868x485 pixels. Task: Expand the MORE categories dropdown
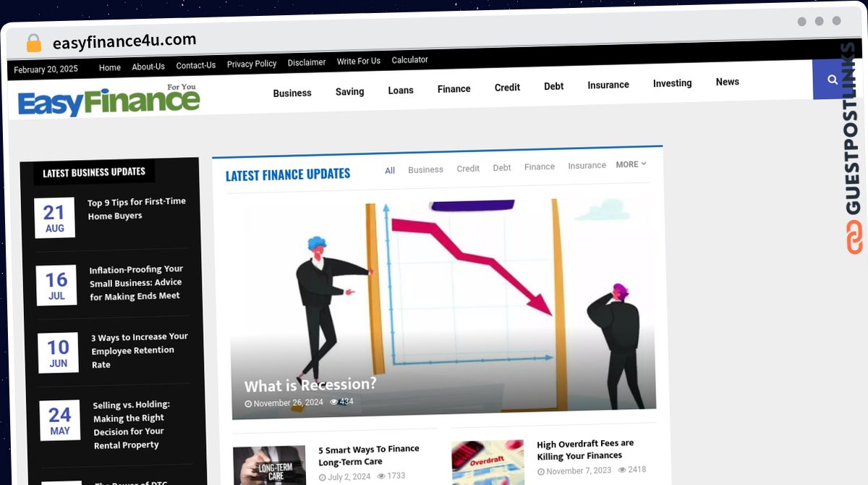coord(631,164)
